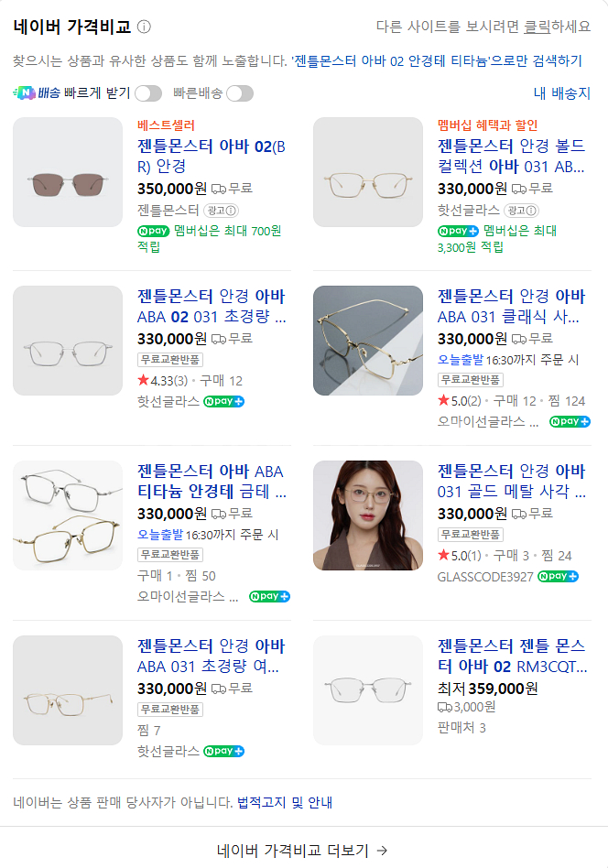608x868 pixels.
Task: Click 판매처 3 under 최저 359,000원
Action: [461, 728]
